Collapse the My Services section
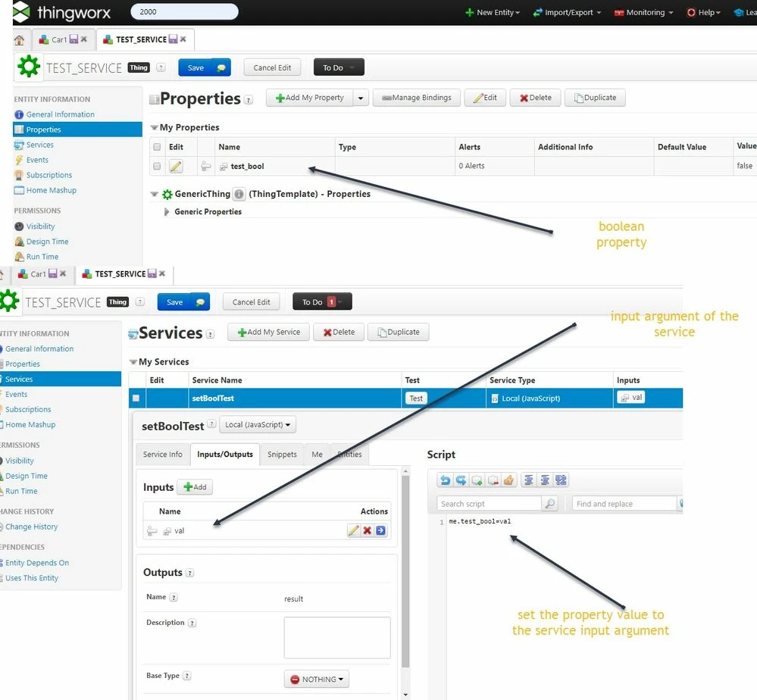The height and width of the screenshot is (700, 757). [133, 362]
